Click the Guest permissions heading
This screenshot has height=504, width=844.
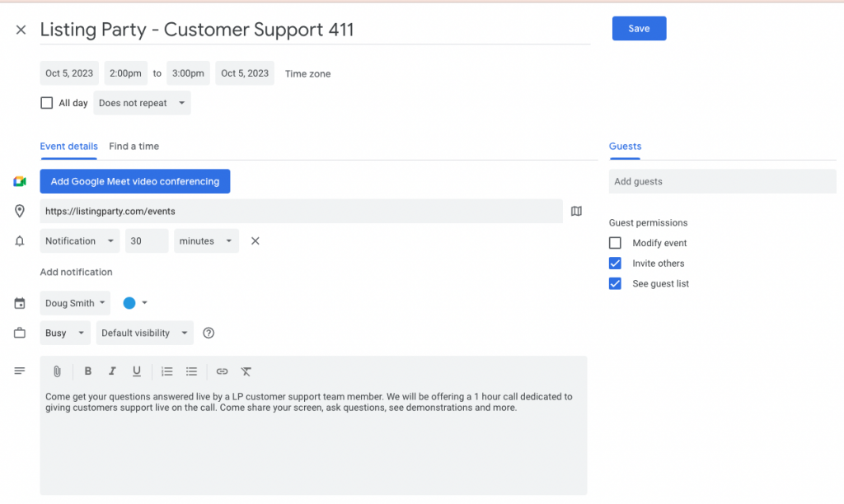(x=648, y=222)
